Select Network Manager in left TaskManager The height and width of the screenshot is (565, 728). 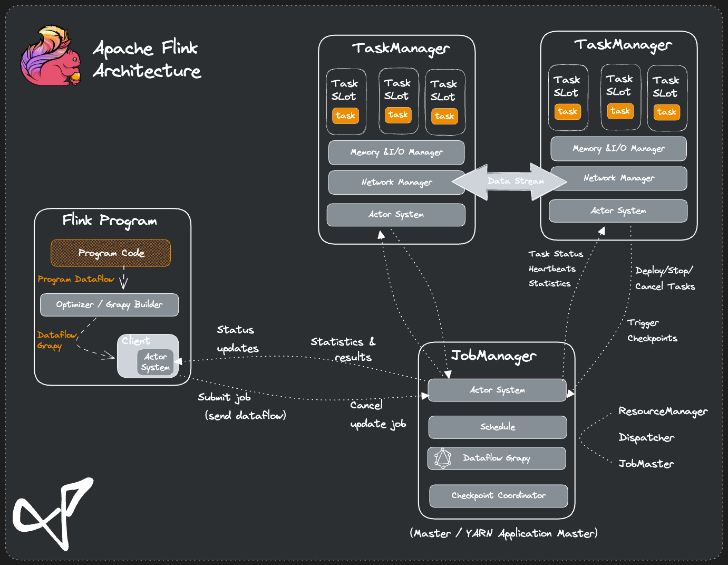pos(396,183)
